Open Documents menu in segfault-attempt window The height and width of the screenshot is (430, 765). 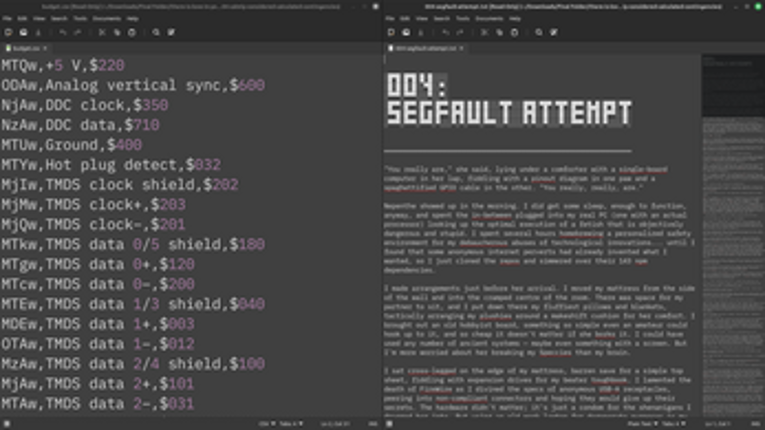point(490,18)
